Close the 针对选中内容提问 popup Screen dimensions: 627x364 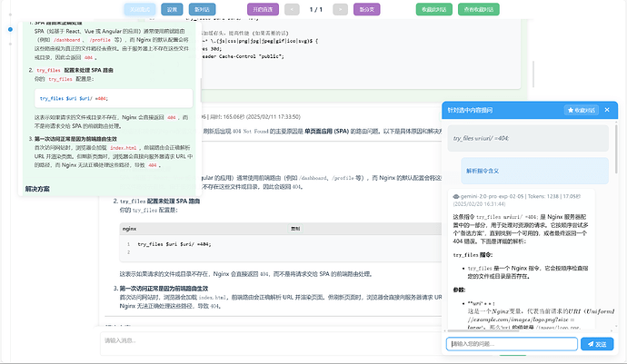[607, 110]
